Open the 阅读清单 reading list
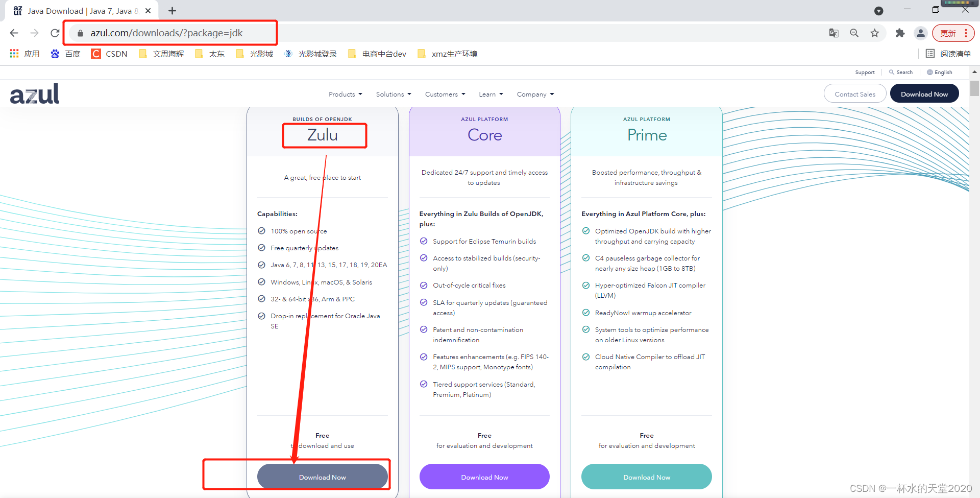Image resolution: width=980 pixels, height=498 pixels. coord(948,54)
